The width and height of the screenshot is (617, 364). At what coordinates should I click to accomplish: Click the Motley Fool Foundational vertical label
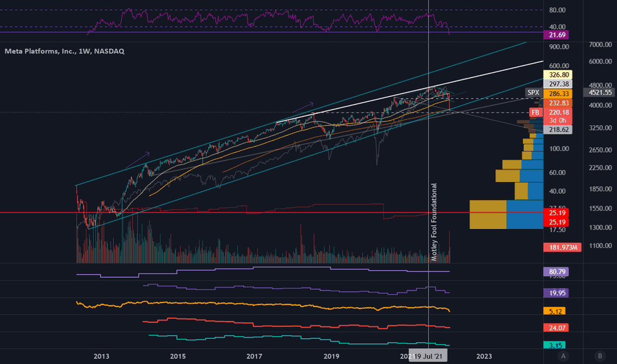(434, 222)
